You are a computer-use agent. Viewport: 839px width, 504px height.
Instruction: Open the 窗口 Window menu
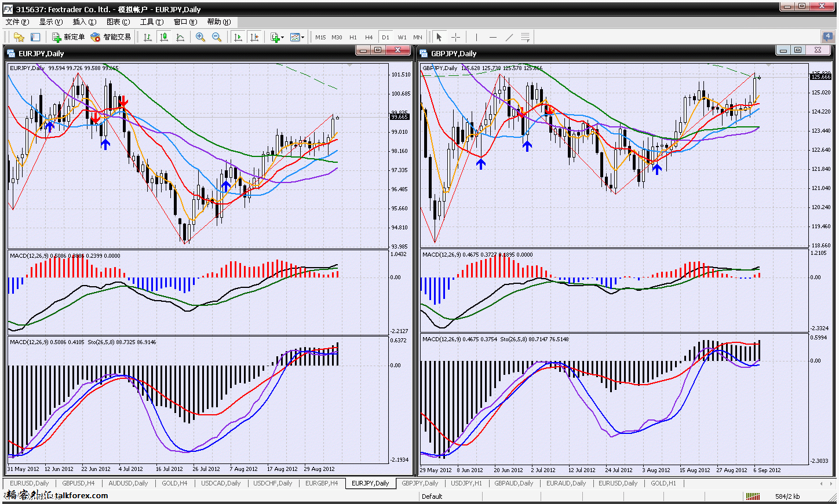click(185, 22)
